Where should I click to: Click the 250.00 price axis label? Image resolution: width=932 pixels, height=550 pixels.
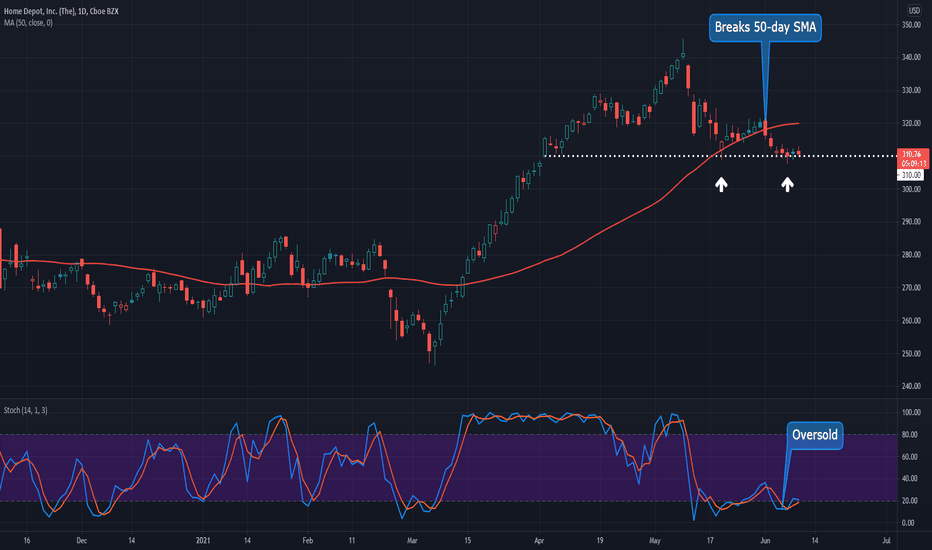[x=911, y=354]
